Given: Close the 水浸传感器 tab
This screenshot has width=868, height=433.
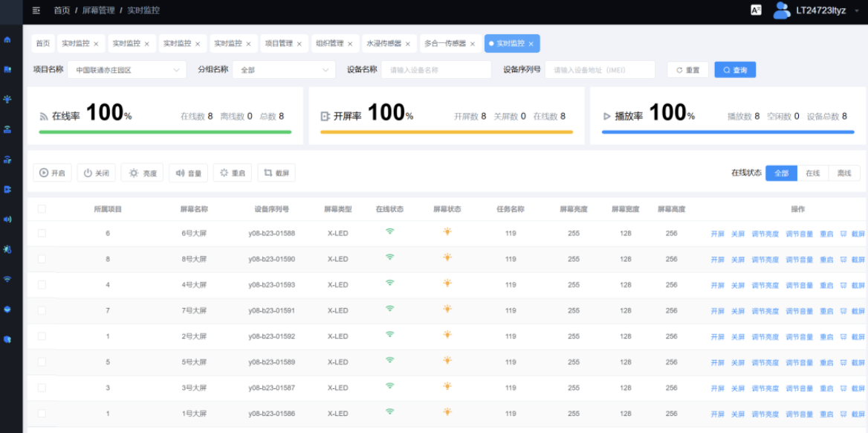Looking at the screenshot, I should [x=407, y=44].
